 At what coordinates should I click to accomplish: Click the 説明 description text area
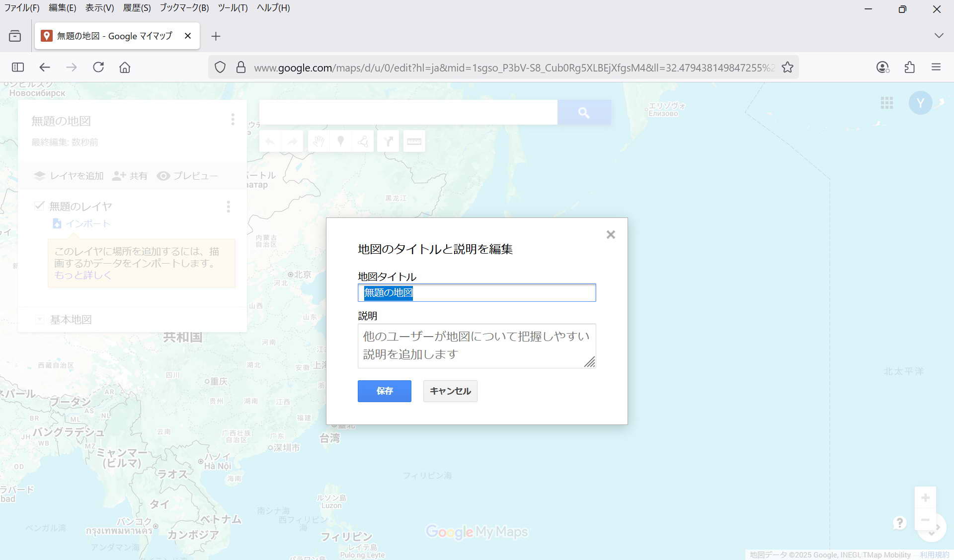pyautogui.click(x=476, y=346)
